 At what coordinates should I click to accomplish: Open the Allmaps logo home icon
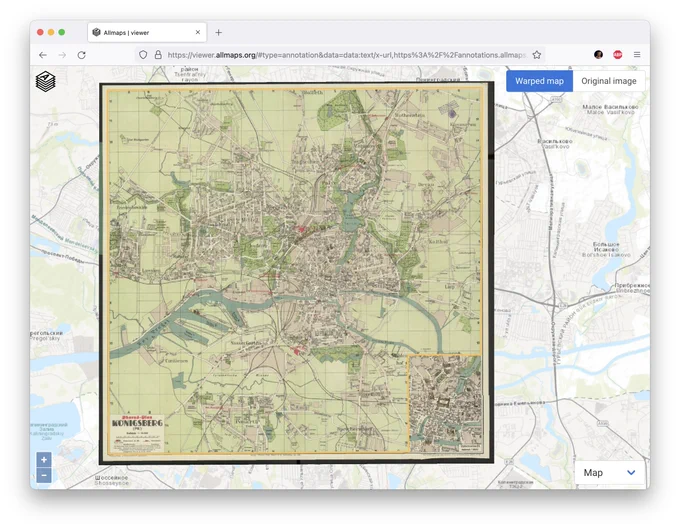click(46, 82)
